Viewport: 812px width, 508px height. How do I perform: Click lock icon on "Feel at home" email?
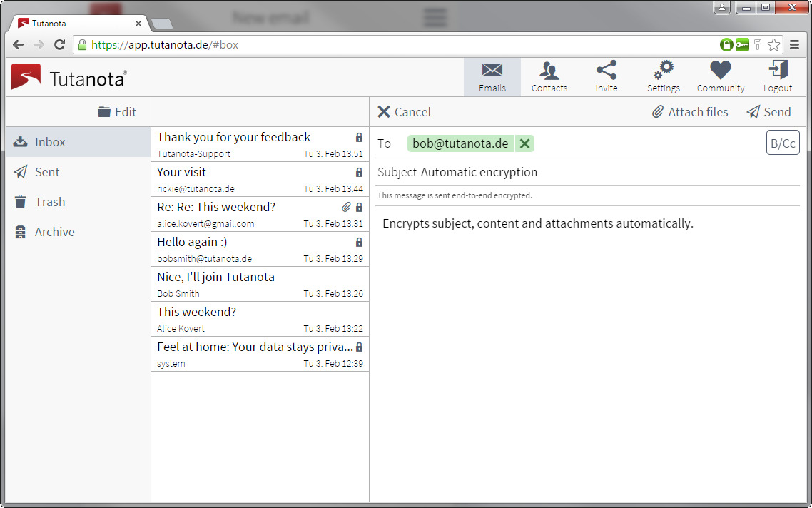(359, 347)
